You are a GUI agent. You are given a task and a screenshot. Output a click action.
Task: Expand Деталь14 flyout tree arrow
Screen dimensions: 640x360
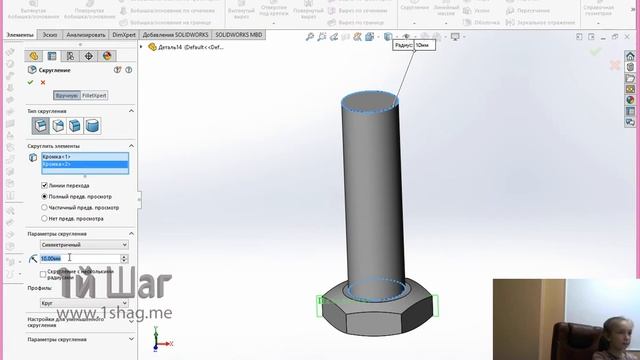tap(141, 47)
